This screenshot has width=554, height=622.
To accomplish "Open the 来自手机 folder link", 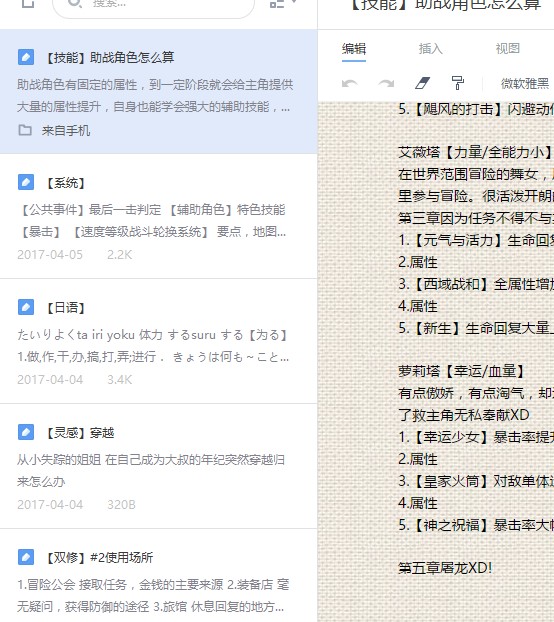I will [66, 131].
